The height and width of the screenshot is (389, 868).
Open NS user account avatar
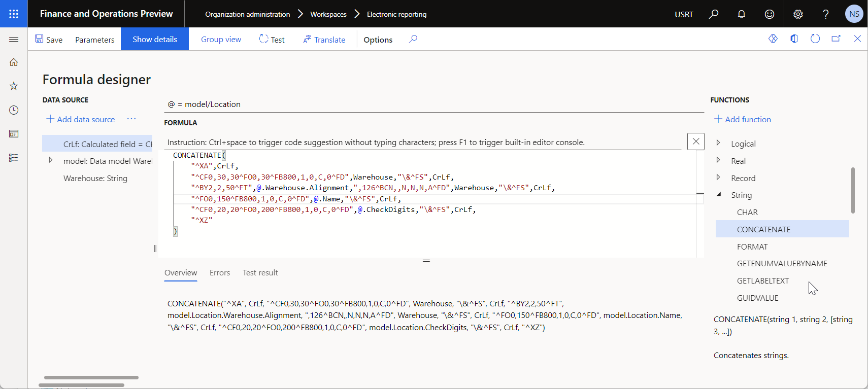coord(854,14)
